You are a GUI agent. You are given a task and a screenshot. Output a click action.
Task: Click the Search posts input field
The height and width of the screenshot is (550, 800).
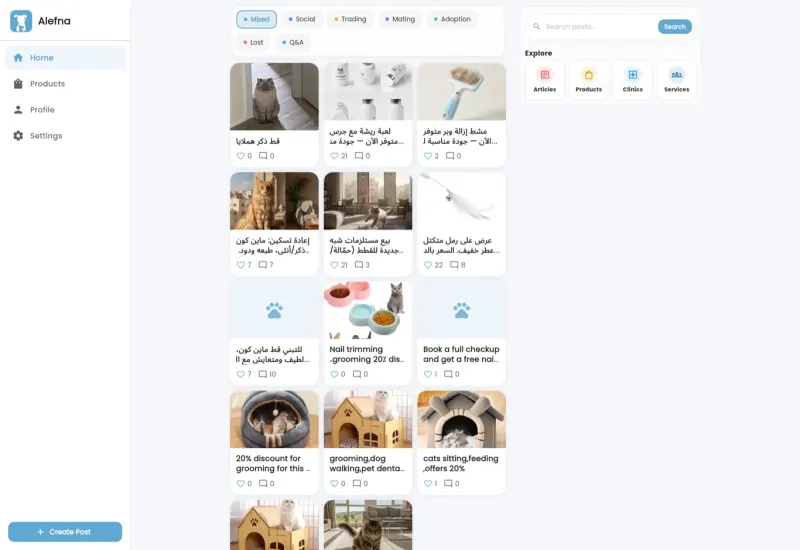[x=598, y=27]
